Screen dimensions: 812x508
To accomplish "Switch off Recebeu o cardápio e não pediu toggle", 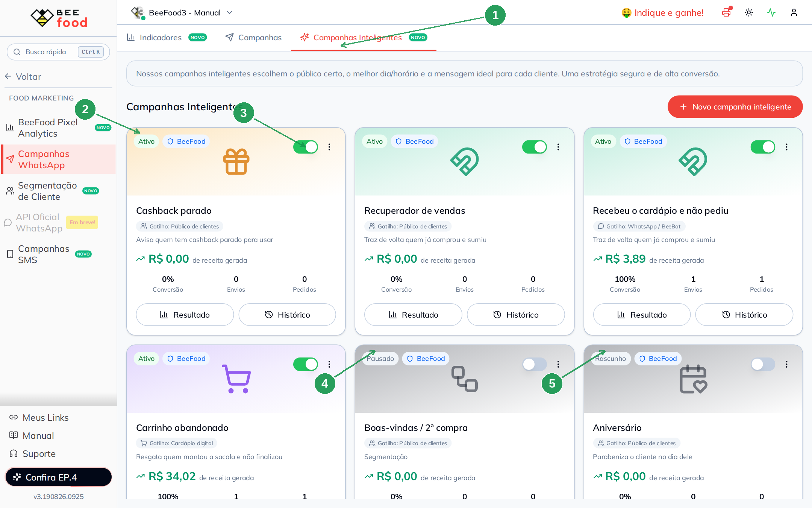I will (x=763, y=147).
